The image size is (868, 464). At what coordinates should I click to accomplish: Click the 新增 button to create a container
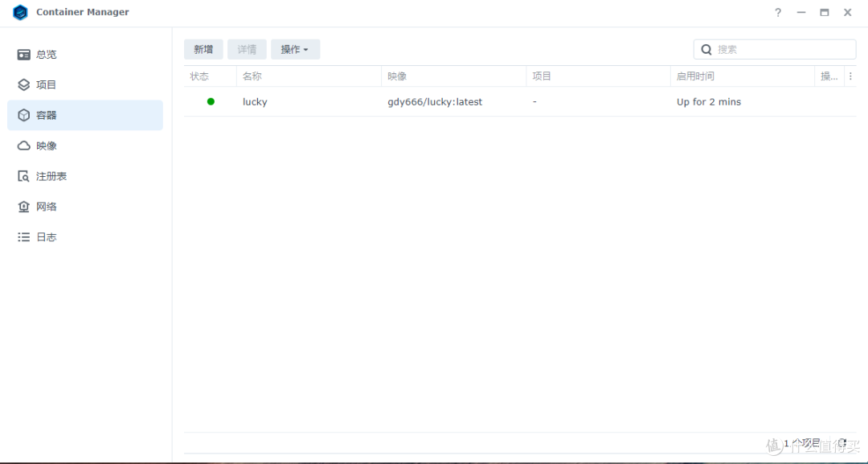point(203,49)
